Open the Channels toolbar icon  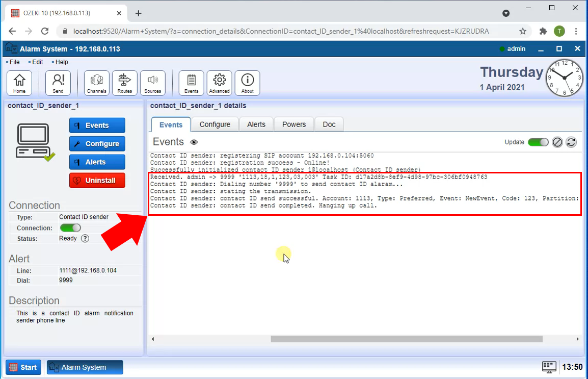pos(97,83)
